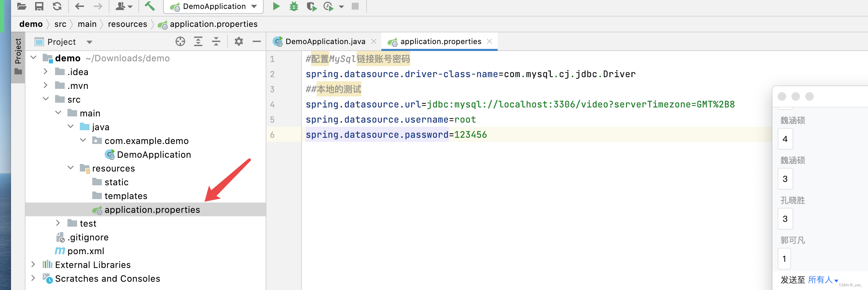The width and height of the screenshot is (868, 290).
Task: Collapse the demo root project node
Action: point(33,58)
